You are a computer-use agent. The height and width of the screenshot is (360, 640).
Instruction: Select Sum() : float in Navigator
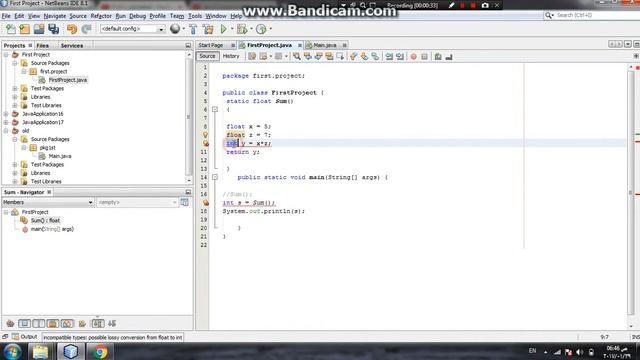45,220
